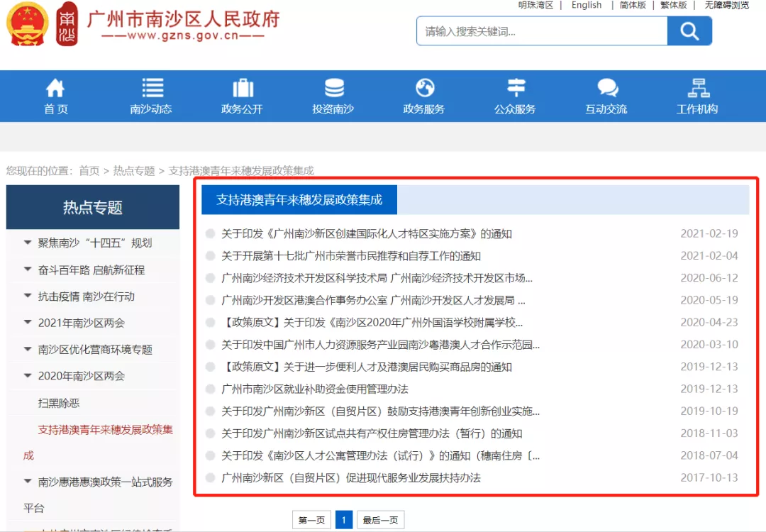Click the briefcase icon above 政务公开

click(243, 88)
